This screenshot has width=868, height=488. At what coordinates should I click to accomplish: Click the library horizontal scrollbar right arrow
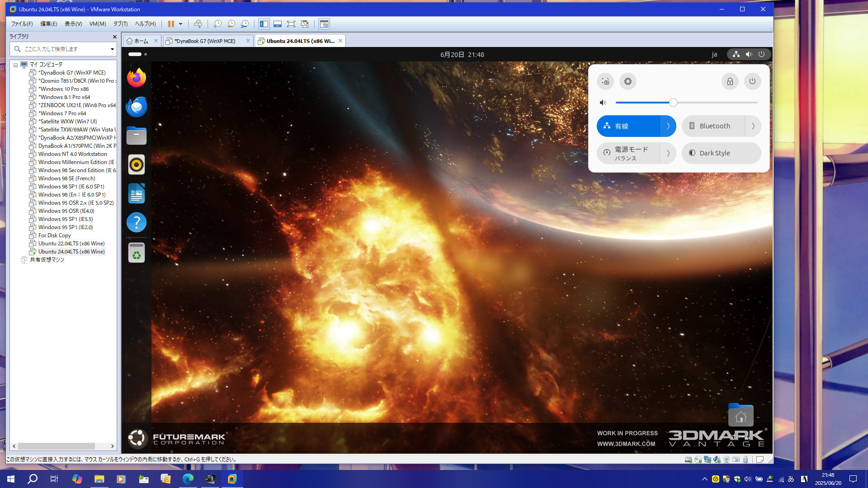pos(112,446)
